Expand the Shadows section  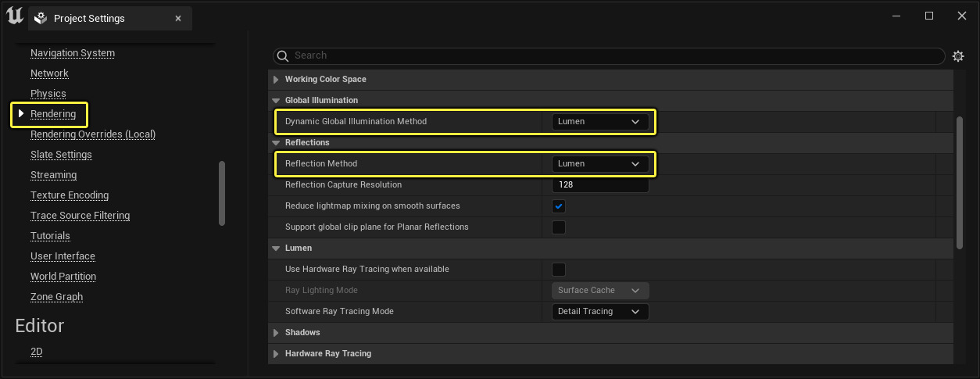276,333
